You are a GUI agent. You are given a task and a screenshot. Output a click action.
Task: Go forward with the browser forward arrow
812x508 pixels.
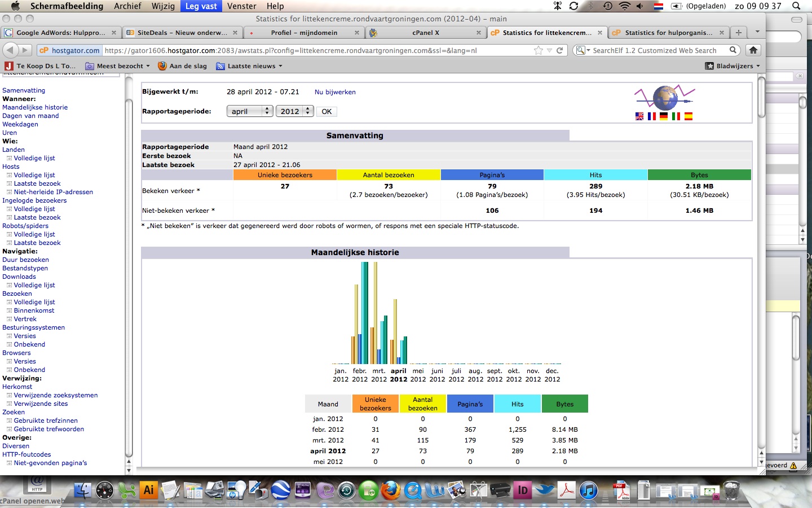click(x=25, y=50)
